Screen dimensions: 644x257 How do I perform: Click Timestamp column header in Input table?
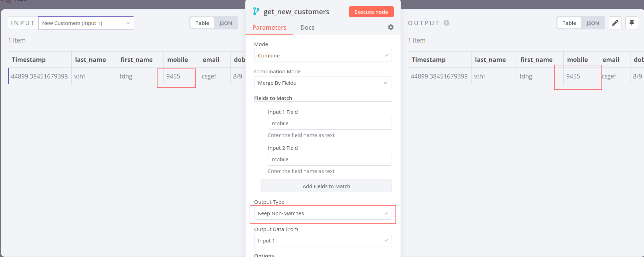[x=40, y=59]
